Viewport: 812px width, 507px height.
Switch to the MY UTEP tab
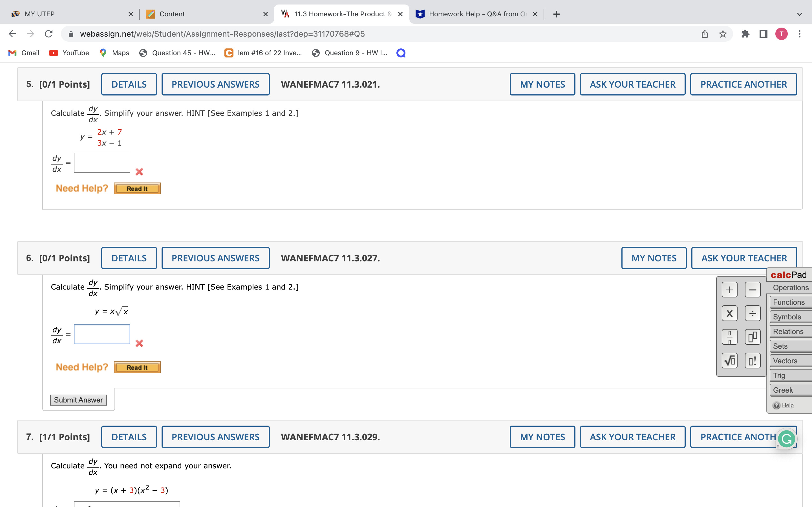(x=39, y=14)
